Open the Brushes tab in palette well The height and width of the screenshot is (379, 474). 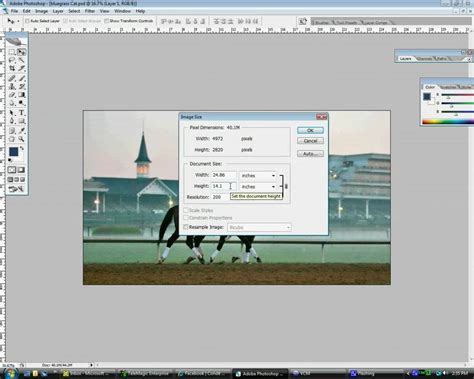(x=322, y=23)
